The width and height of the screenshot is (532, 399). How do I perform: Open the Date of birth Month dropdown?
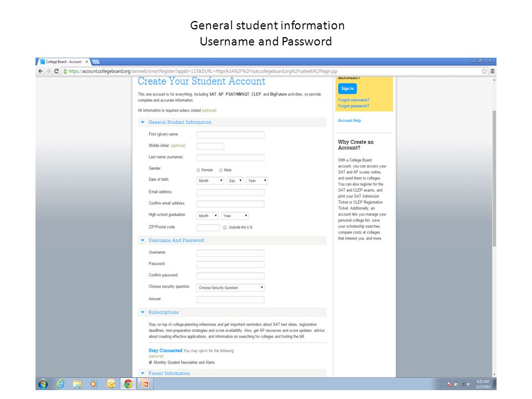click(210, 181)
